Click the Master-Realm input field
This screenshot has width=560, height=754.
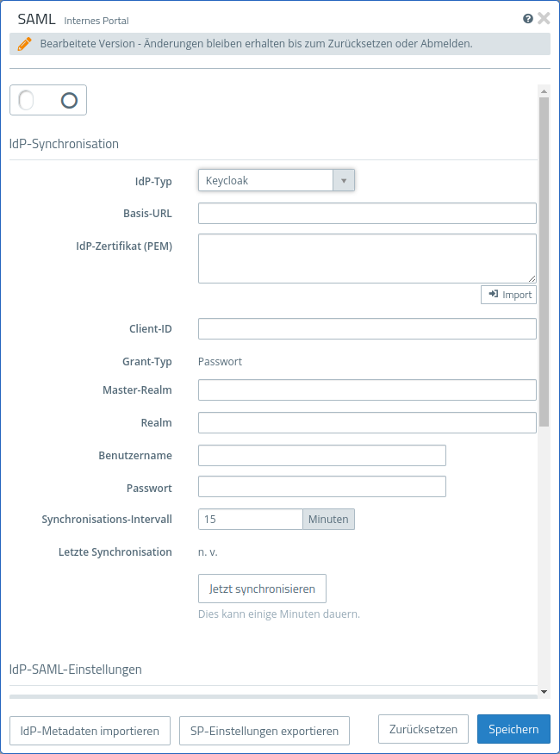pos(367,390)
